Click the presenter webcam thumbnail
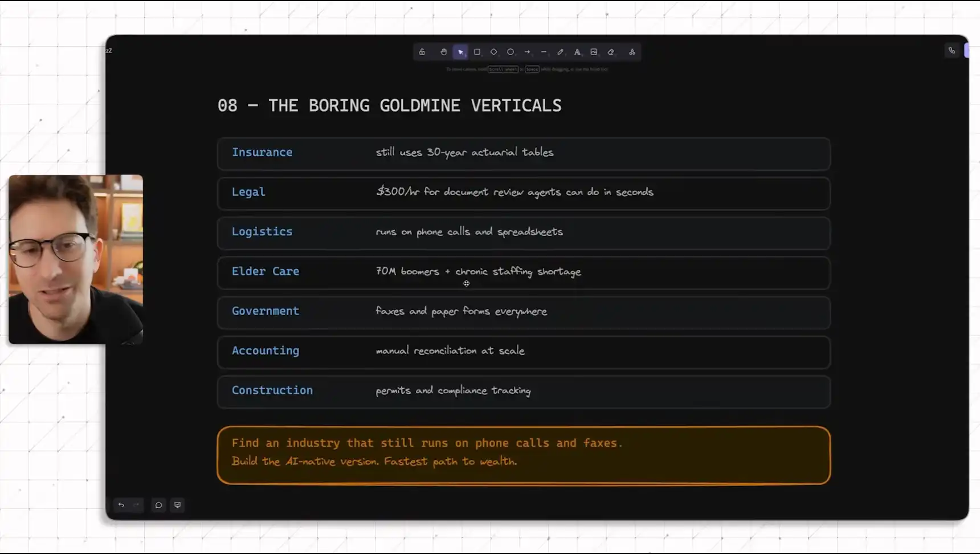 point(75,259)
